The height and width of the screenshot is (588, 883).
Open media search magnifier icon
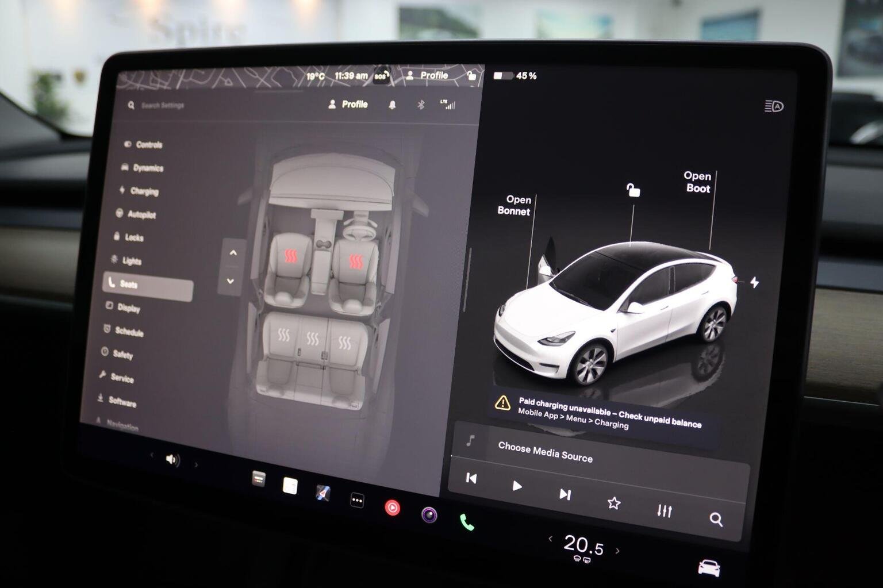pyautogui.click(x=716, y=520)
